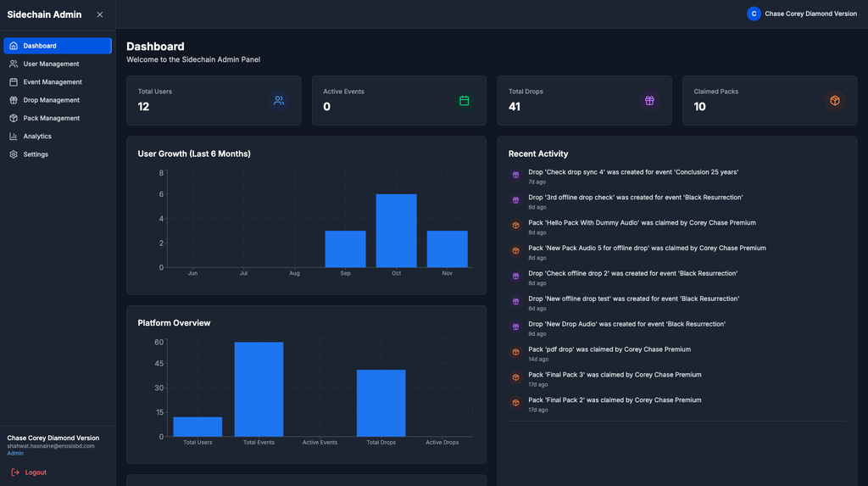
Task: Click the Sidechain Admin title
Action: tap(44, 14)
